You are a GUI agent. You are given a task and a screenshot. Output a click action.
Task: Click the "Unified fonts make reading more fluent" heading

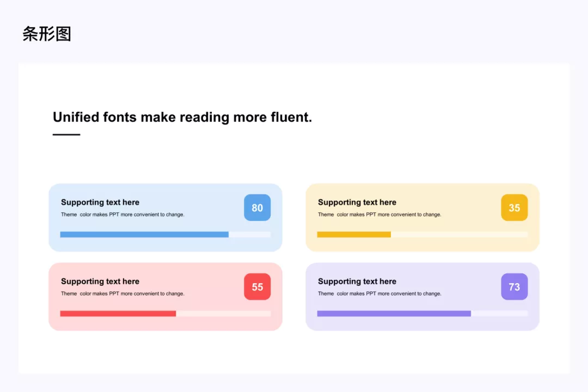(182, 117)
